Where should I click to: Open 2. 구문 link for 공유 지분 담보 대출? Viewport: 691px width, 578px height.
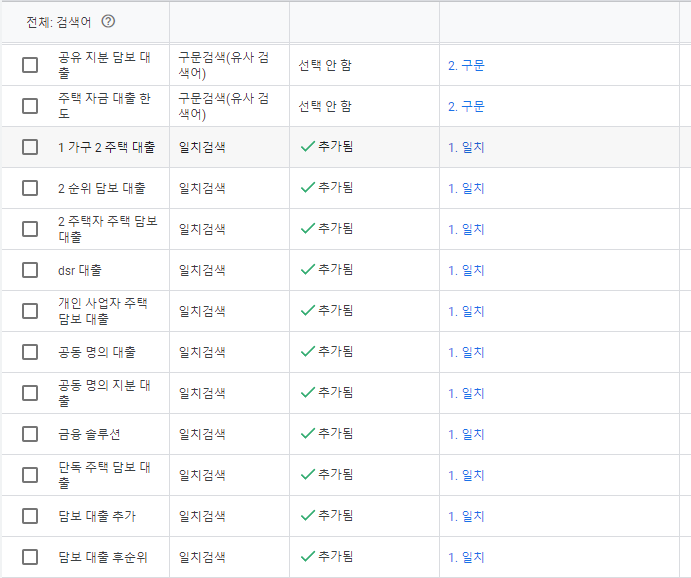click(466, 65)
